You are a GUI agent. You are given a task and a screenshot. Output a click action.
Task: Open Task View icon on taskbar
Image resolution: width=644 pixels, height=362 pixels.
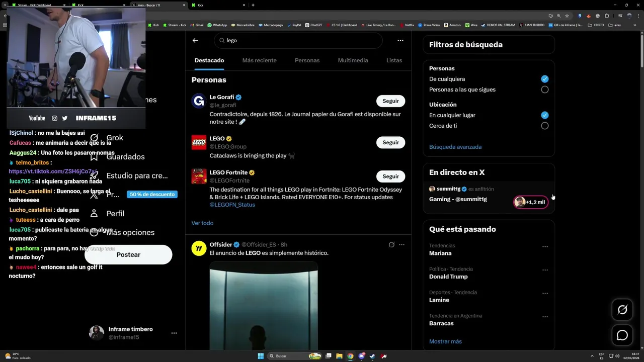(x=329, y=356)
